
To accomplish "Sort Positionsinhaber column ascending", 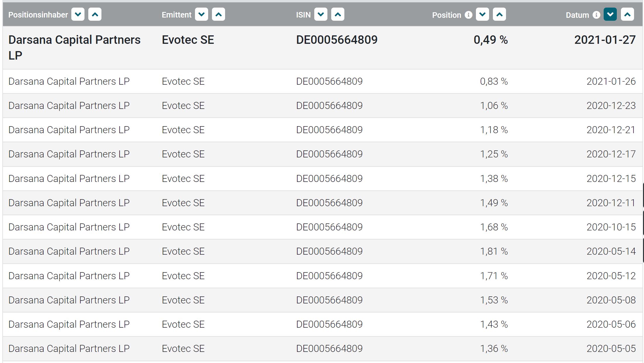I will [94, 14].
